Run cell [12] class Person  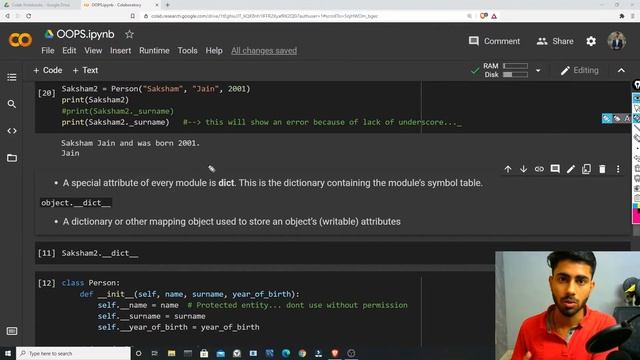coord(47,283)
